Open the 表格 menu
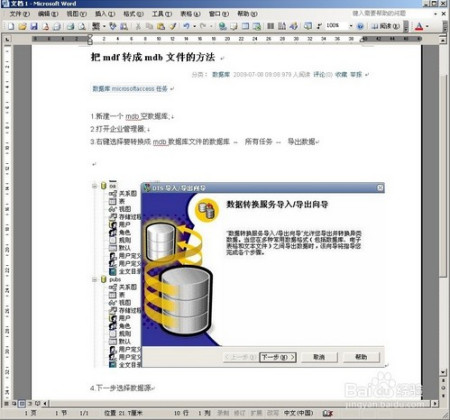450x420 pixels. [190, 14]
